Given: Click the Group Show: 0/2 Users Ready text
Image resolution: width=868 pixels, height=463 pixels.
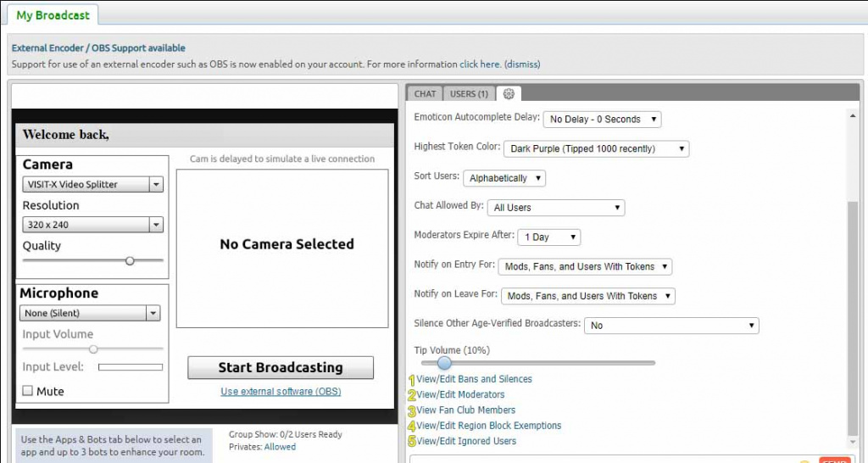Looking at the screenshot, I should [286, 434].
